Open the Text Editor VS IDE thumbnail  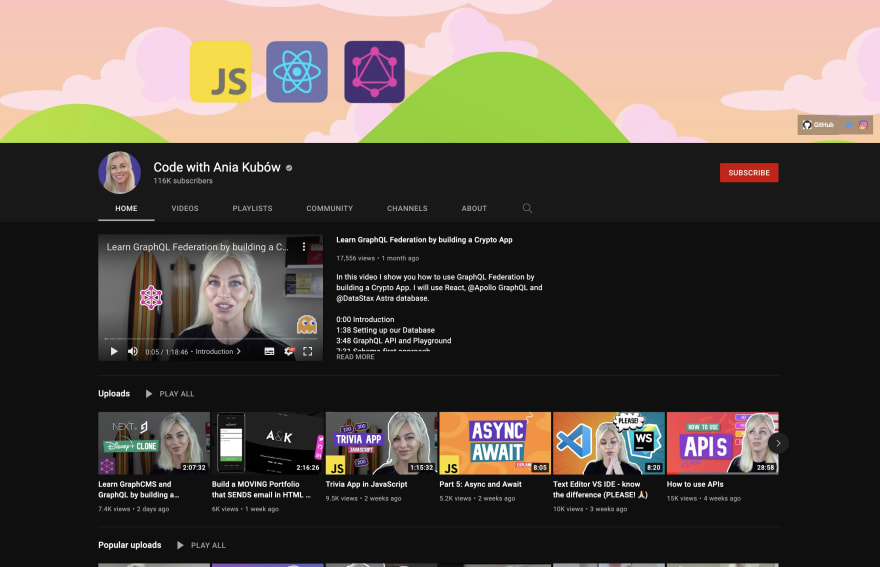(x=608, y=443)
